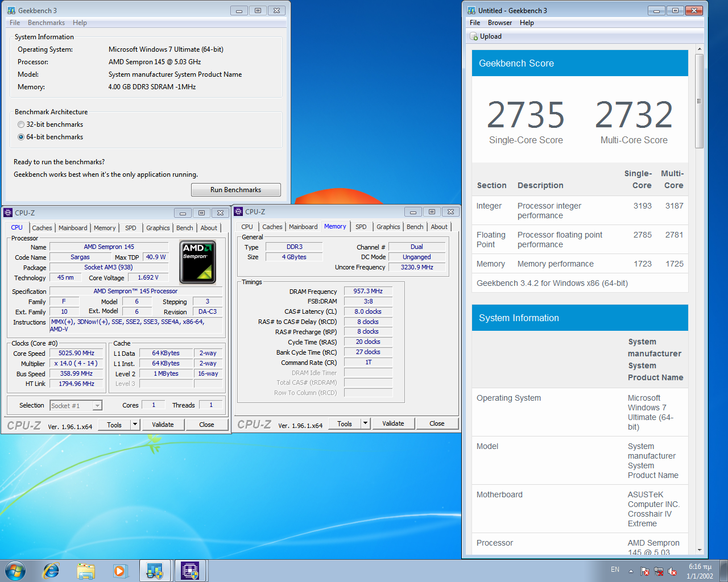Switch to SPD tab in left CPU-Z
The image size is (728, 582).
click(131, 228)
